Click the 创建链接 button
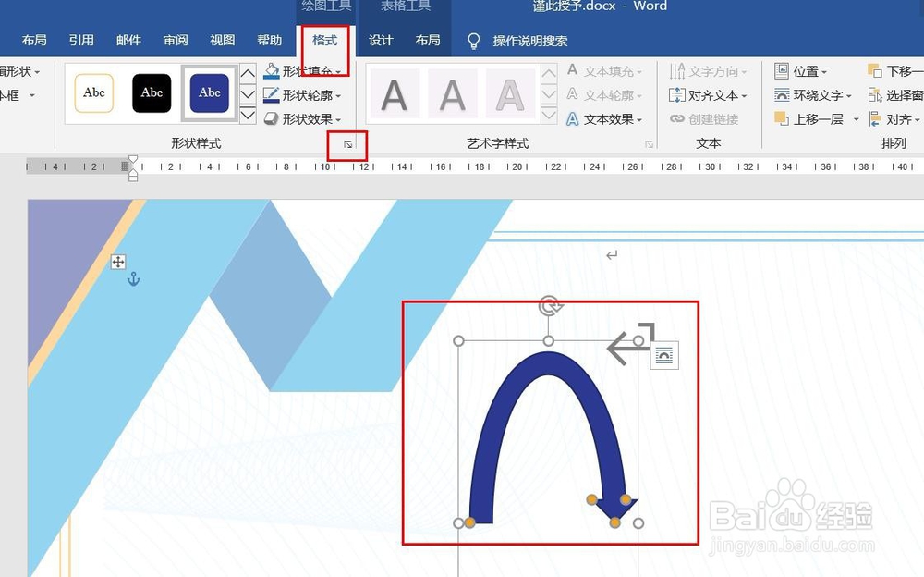 point(704,119)
